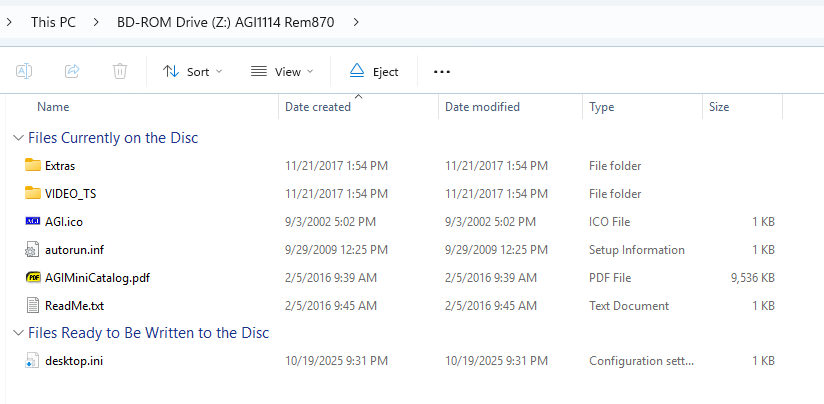This screenshot has width=824, height=404.
Task: Sort by the Name column header
Action: tap(53, 107)
